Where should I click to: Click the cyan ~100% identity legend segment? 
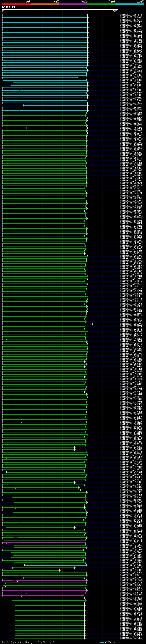(130, 4)
